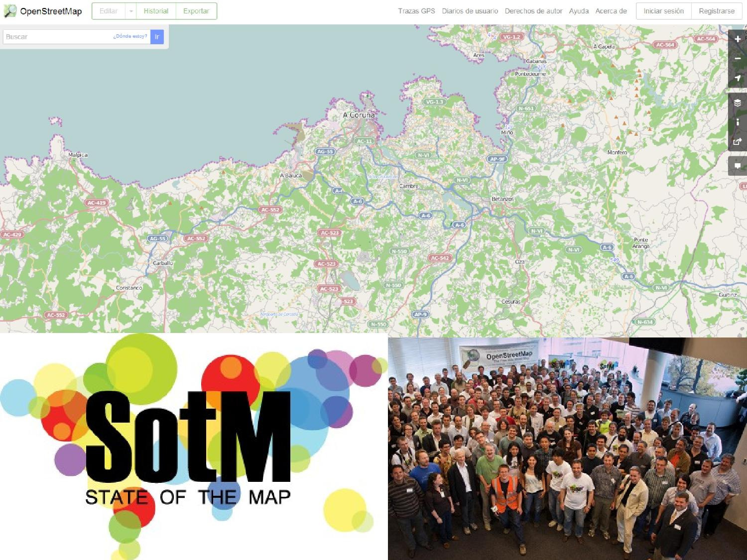This screenshot has height=560, width=747.
Task: Click the Ir search button
Action: (157, 37)
